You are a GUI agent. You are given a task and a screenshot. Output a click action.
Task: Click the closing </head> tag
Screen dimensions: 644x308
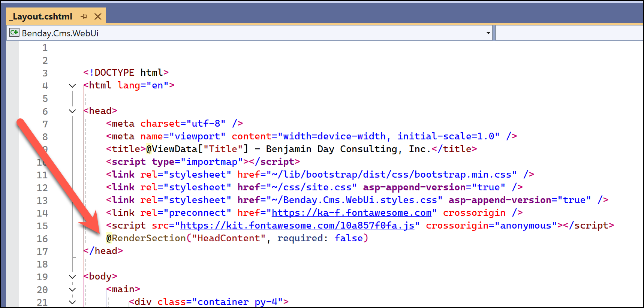coord(103,251)
